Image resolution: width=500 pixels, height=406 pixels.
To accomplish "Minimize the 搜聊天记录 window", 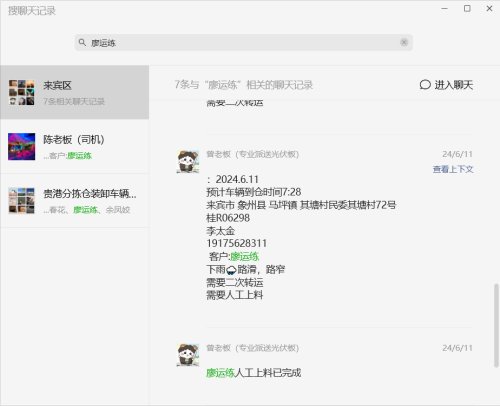I will coord(445,9).
